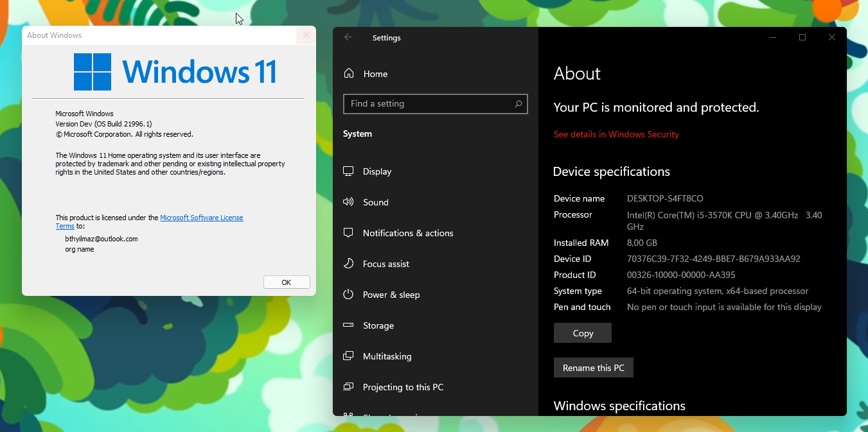Click the Copy device specifications button
Screen dimensions: 868x432
pos(583,333)
